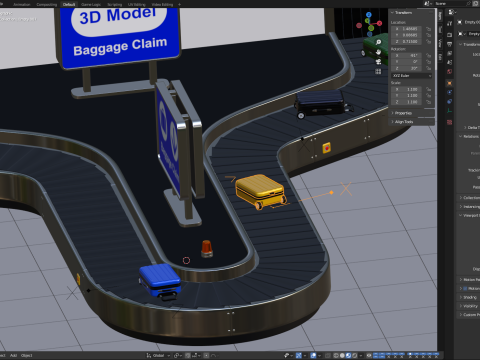Expand the Align Tools panel
Image resolution: width=480 pixels, height=360 pixels.
(x=412, y=122)
